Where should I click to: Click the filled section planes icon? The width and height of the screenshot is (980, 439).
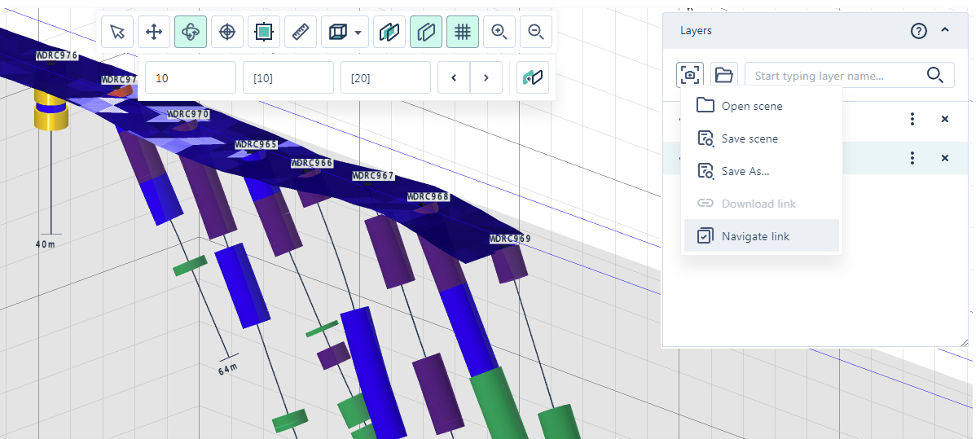389,32
